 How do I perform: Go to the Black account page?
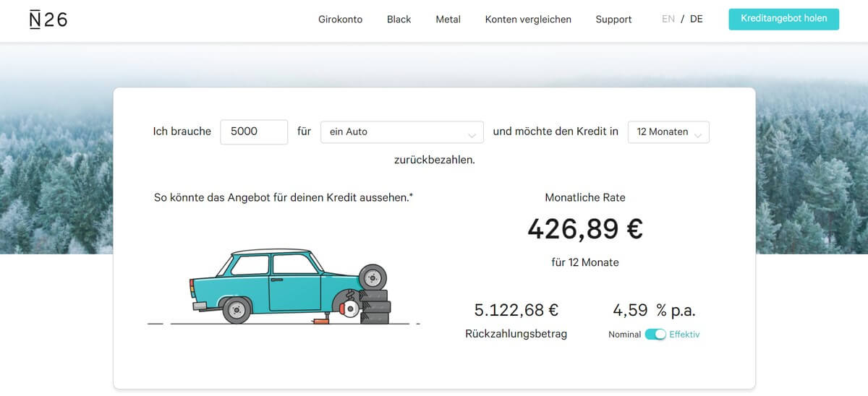pos(399,20)
